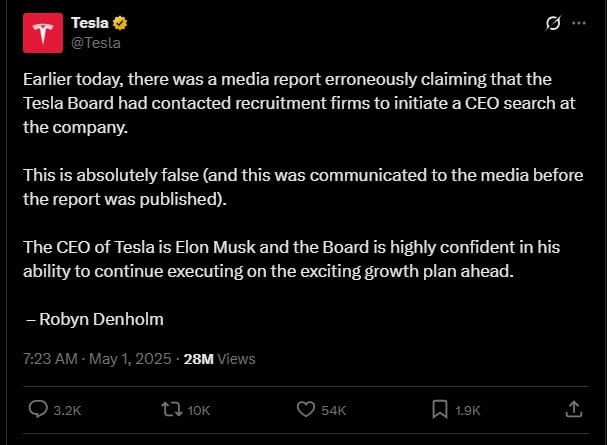Click the share upload icon

click(x=574, y=409)
